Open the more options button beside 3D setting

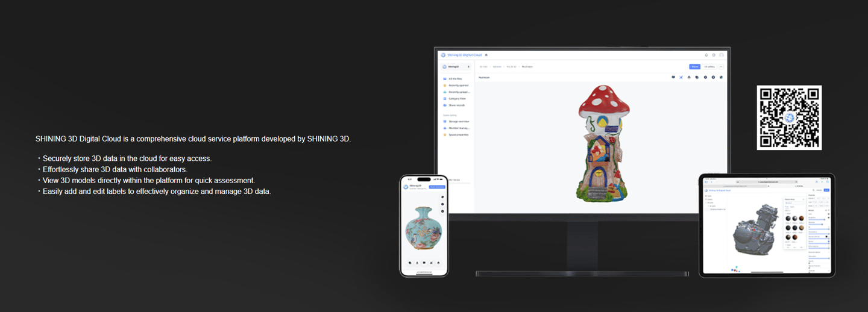721,67
